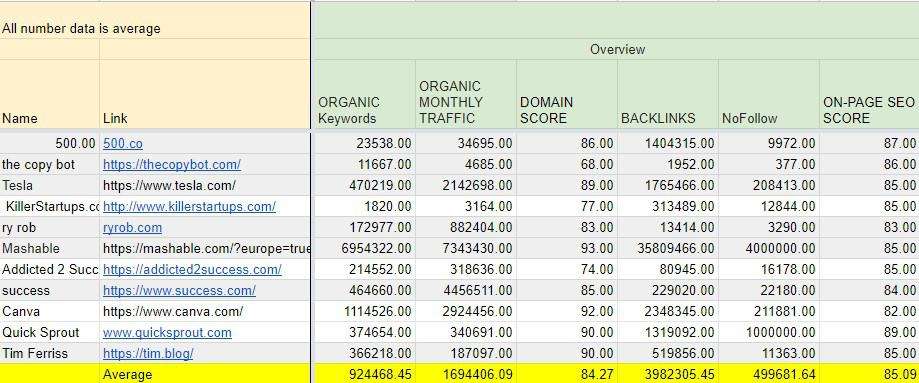Screen dimensions: 919x383
Task: Select the Canva name cell
Action: 50,311
